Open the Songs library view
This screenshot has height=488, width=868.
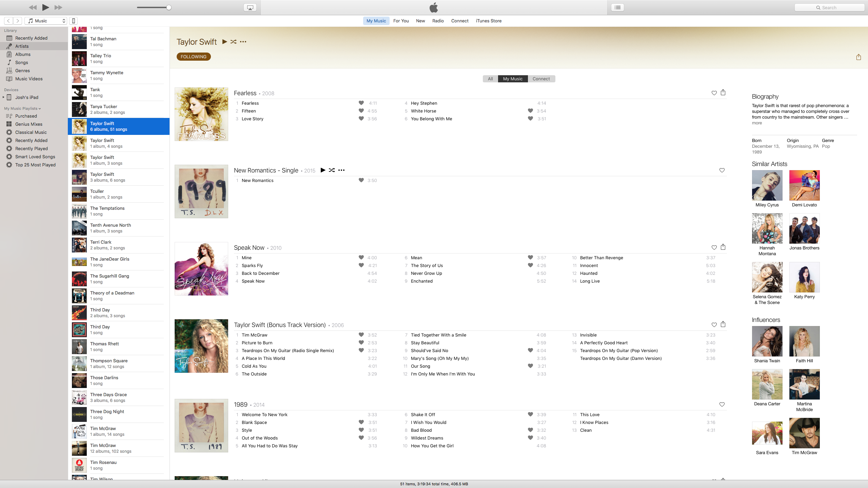pyautogui.click(x=34, y=62)
